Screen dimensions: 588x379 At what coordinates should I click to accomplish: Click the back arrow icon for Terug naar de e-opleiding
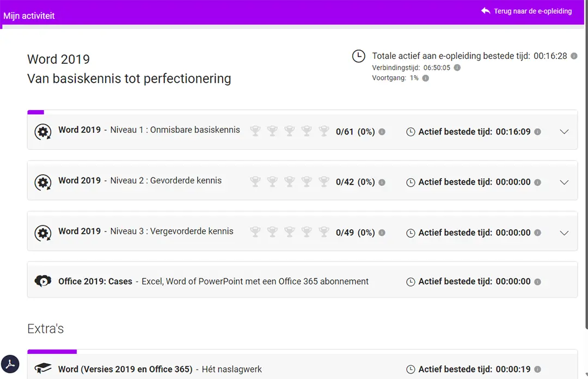coord(486,10)
